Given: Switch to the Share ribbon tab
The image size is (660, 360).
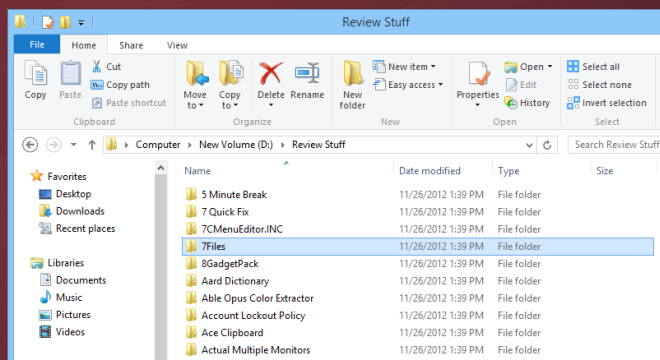Looking at the screenshot, I should pos(131,45).
